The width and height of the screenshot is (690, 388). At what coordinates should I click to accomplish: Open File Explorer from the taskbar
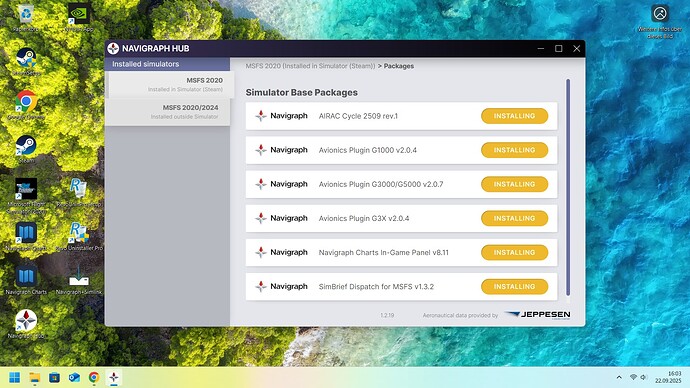coord(34,377)
